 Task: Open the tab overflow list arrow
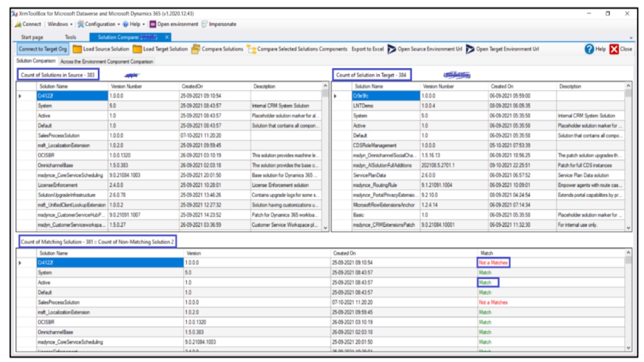(x=631, y=38)
